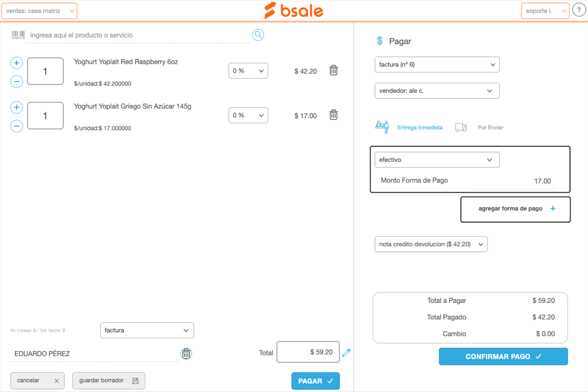Increase quantity of Yoplait Red Raspberry

click(x=17, y=63)
